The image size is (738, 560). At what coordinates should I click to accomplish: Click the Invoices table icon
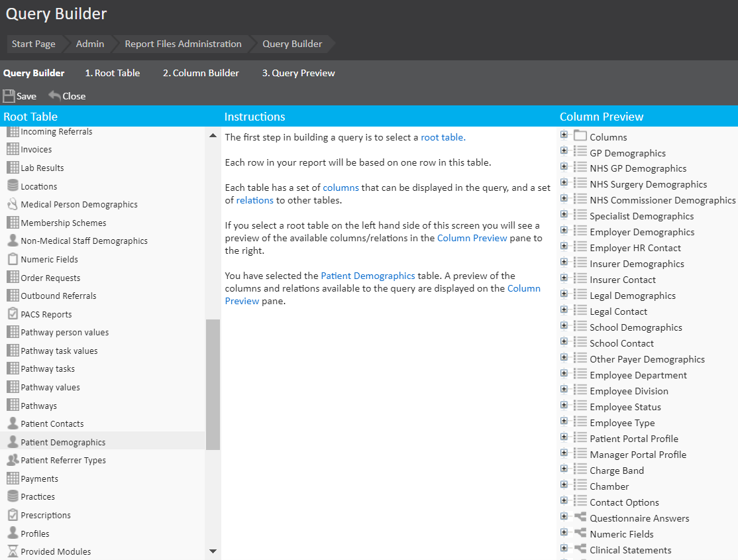click(x=13, y=149)
